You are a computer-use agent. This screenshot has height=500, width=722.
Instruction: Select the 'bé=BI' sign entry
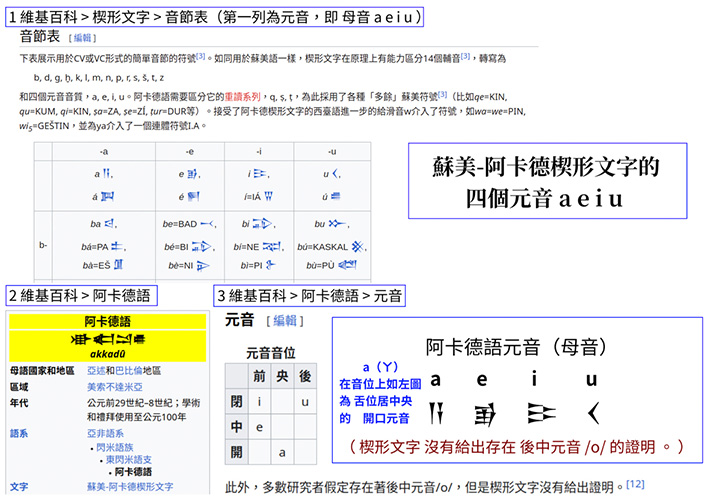189,247
